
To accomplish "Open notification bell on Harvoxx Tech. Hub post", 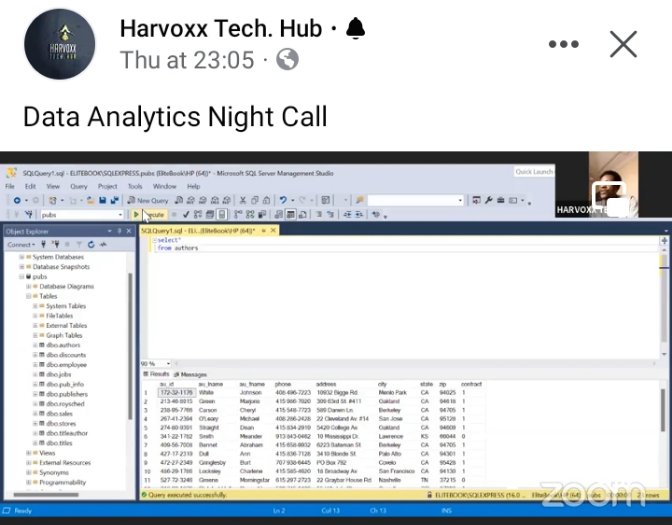I will point(355,29).
